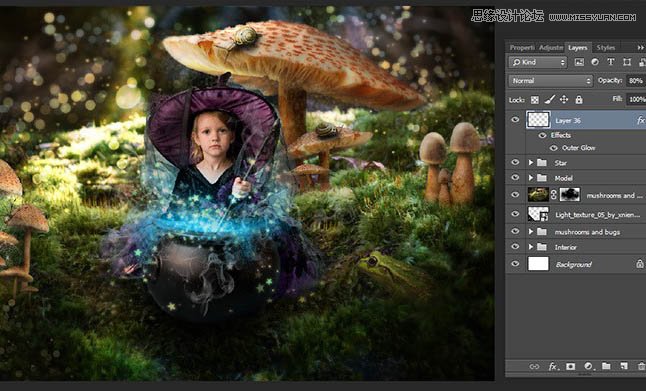Filter layers by adjustment layer icon
646x391 pixels.
tap(595, 62)
